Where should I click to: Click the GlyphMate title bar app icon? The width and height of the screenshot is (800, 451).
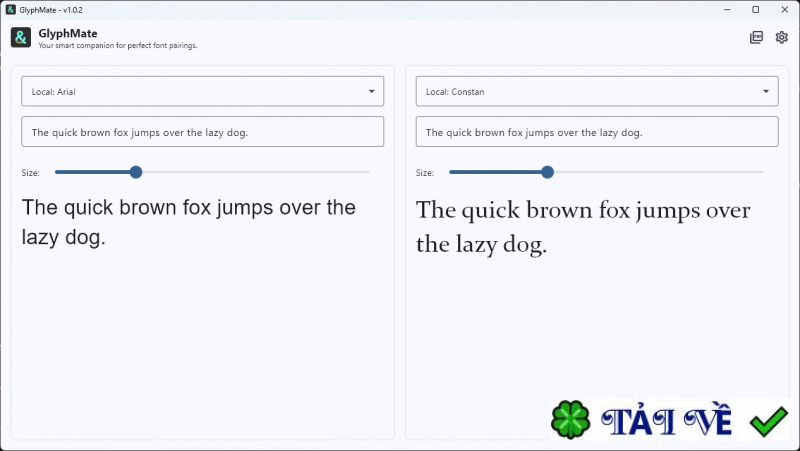pos(10,10)
